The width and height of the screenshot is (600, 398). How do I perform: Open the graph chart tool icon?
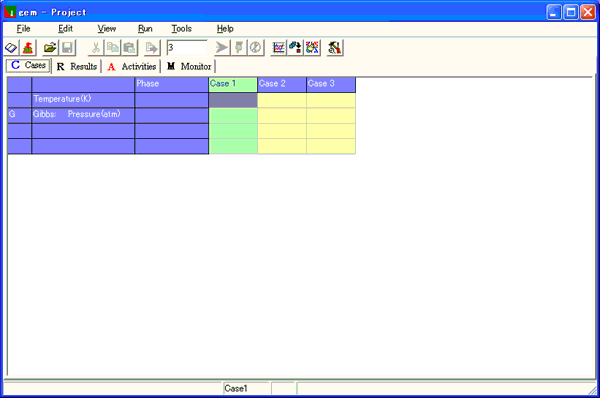click(x=279, y=48)
